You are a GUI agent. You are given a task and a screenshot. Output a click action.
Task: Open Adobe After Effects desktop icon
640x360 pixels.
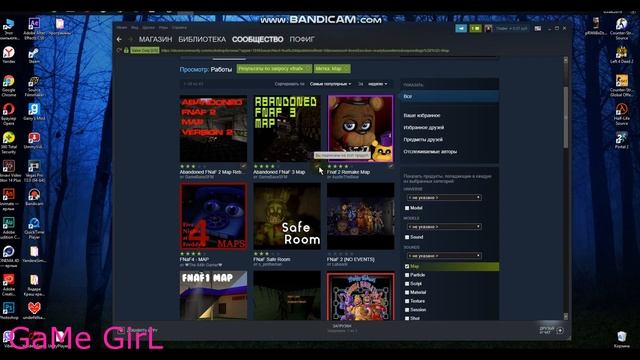[x=34, y=29]
